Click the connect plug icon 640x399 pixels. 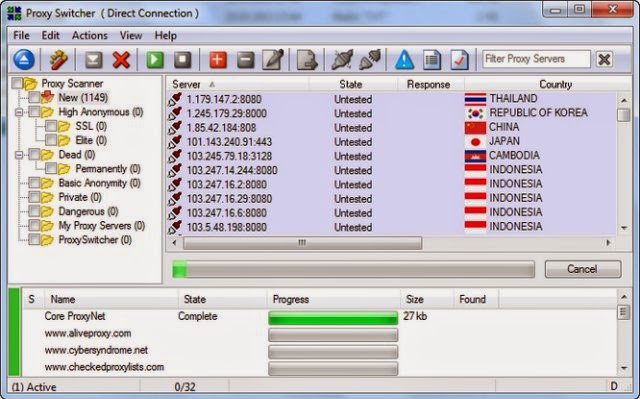[x=370, y=60]
